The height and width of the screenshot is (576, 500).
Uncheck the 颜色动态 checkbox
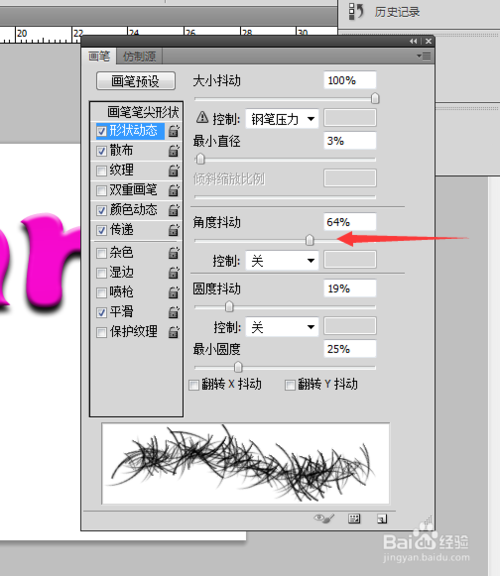click(101, 210)
